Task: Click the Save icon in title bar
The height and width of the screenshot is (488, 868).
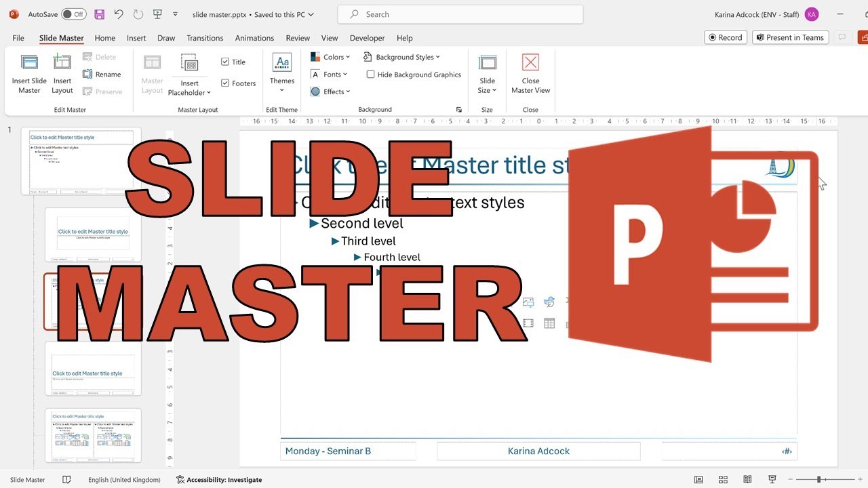Action: [100, 14]
